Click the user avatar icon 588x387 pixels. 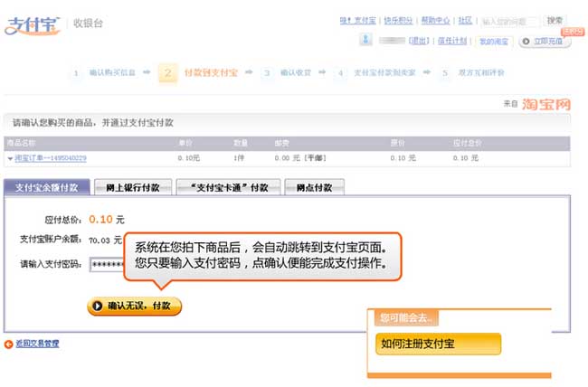click(x=366, y=39)
